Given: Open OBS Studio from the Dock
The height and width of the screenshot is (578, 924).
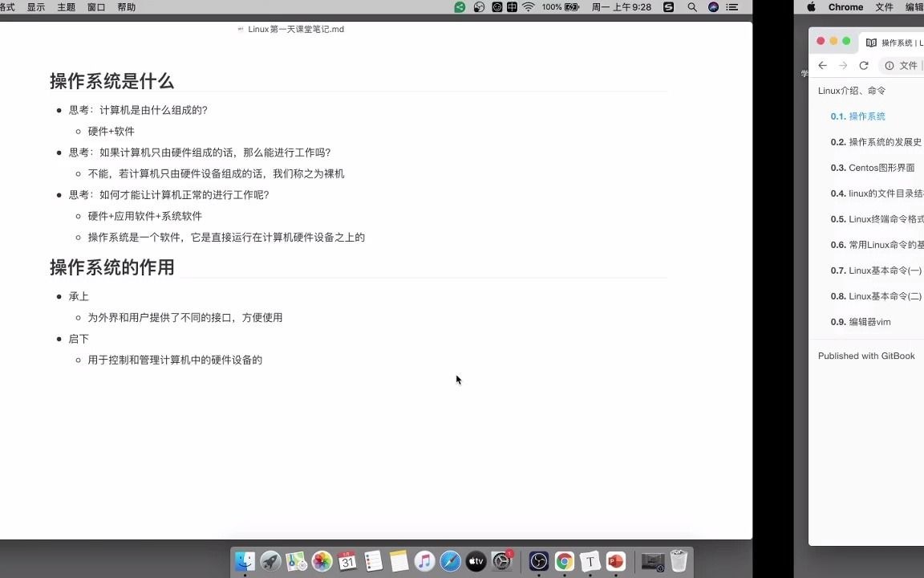Looking at the screenshot, I should tap(538, 561).
